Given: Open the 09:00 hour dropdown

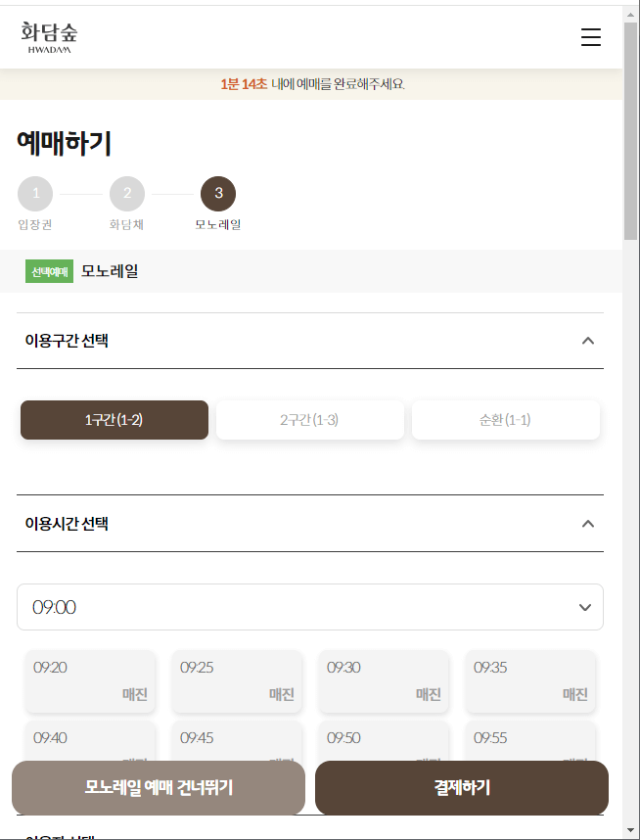Looking at the screenshot, I should pos(309,607).
